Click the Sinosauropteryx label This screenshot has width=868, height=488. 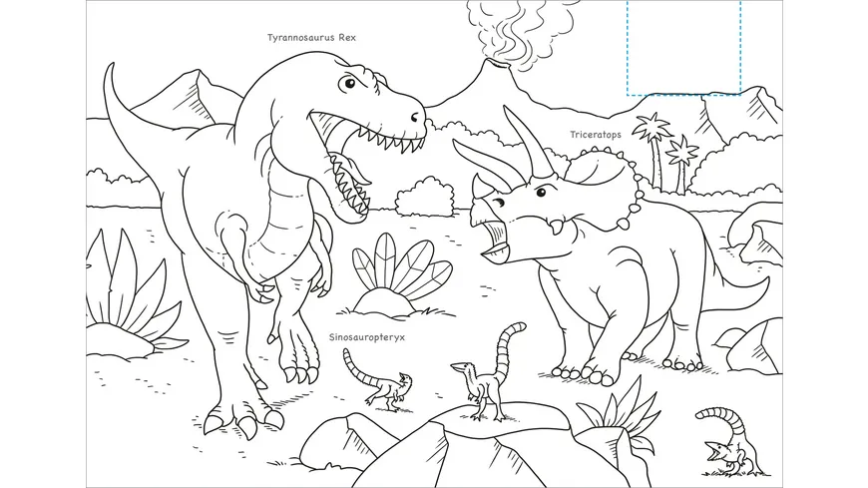(x=367, y=337)
